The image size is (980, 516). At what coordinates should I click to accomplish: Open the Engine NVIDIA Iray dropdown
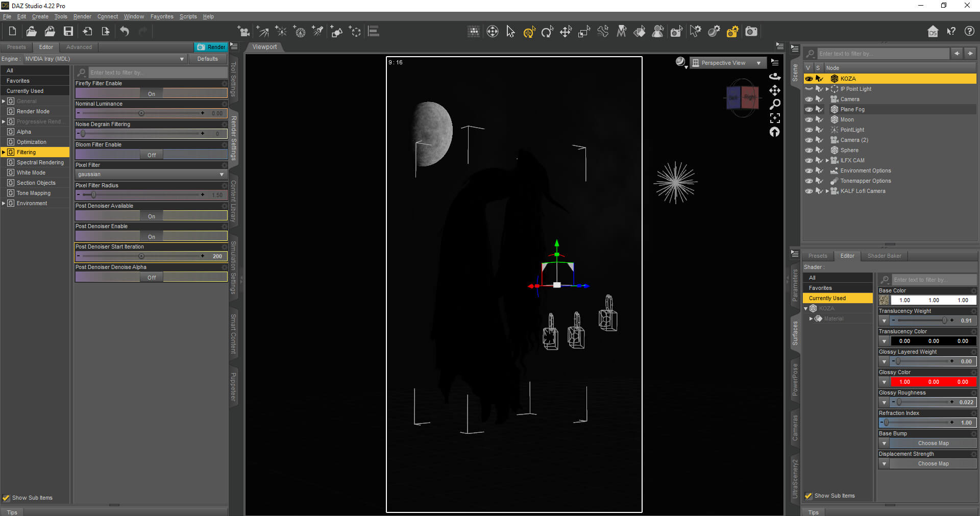[104, 59]
